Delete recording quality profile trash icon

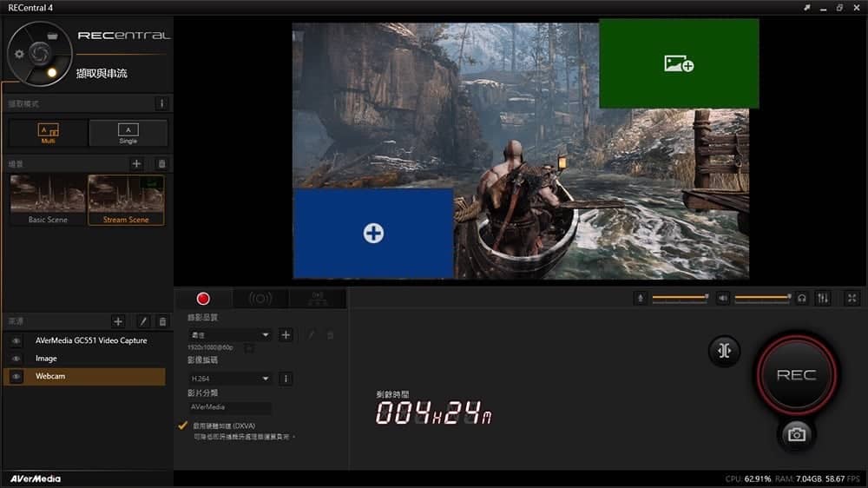tap(330, 334)
